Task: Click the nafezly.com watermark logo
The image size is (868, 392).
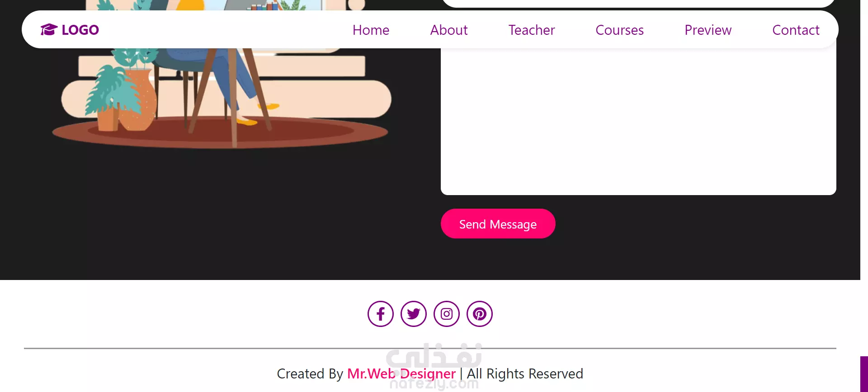Action: point(434,366)
